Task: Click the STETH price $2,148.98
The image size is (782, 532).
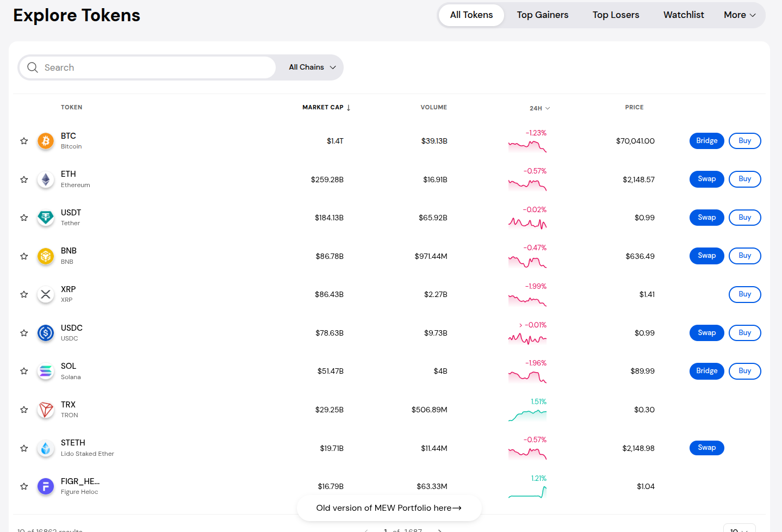Action: click(x=638, y=448)
